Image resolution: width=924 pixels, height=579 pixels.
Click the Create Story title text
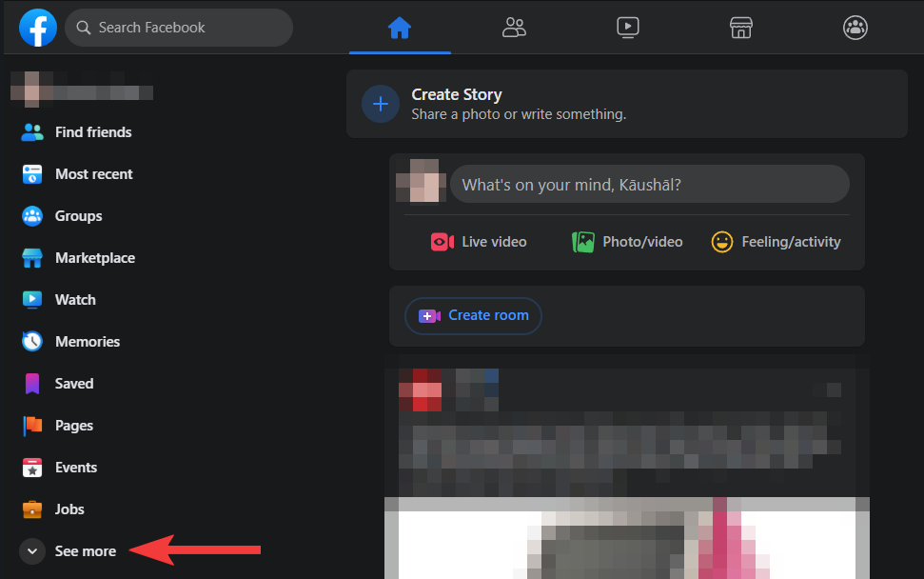click(457, 94)
